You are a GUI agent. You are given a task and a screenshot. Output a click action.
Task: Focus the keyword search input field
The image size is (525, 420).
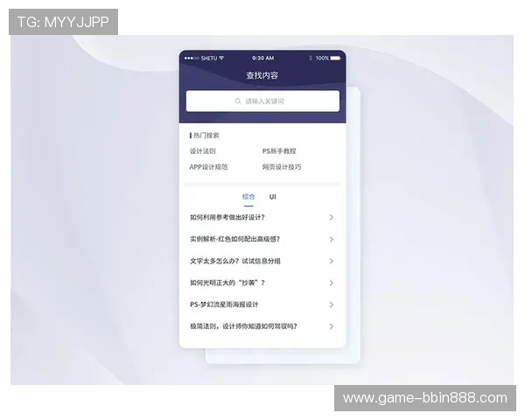coord(262,101)
